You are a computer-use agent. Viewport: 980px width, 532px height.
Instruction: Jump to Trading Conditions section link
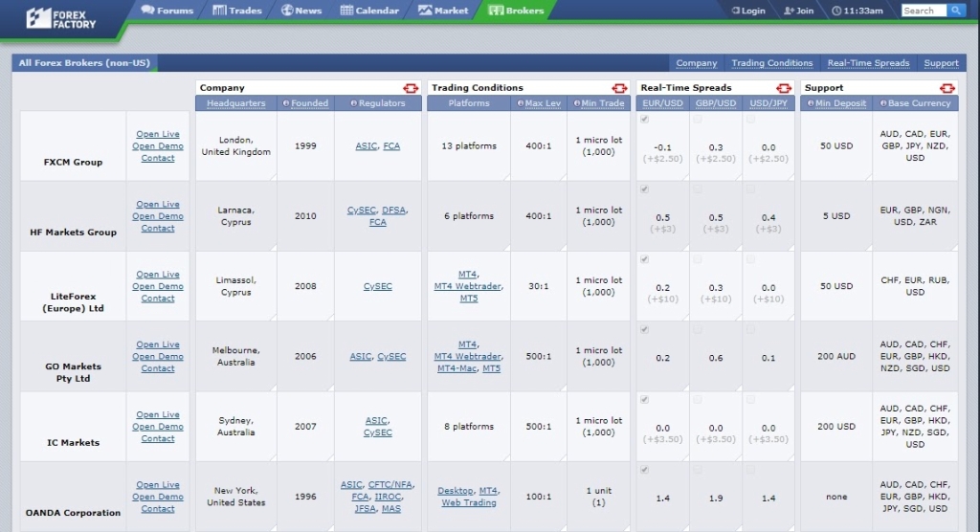point(772,63)
